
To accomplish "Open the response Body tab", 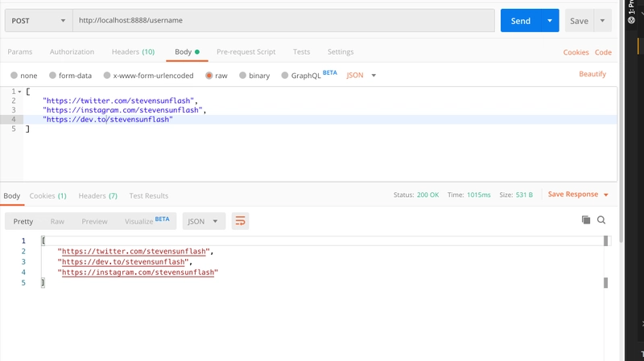I will [12, 195].
